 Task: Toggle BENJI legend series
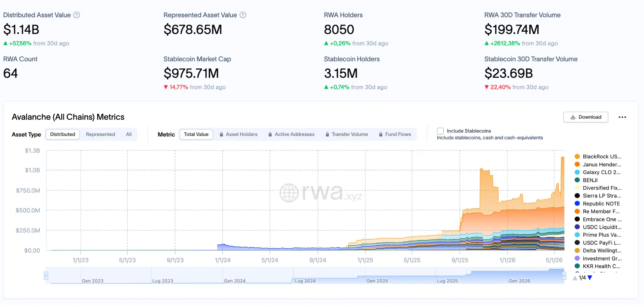click(x=586, y=180)
